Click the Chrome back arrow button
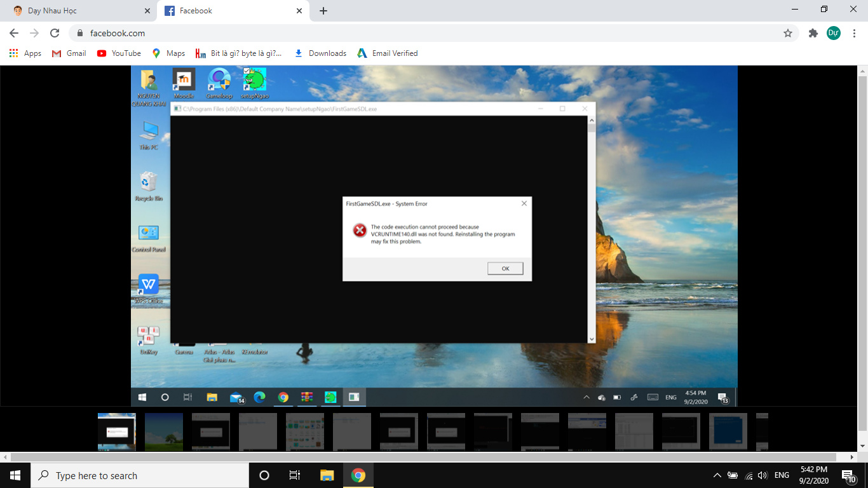Image resolution: width=868 pixels, height=488 pixels. 14,33
